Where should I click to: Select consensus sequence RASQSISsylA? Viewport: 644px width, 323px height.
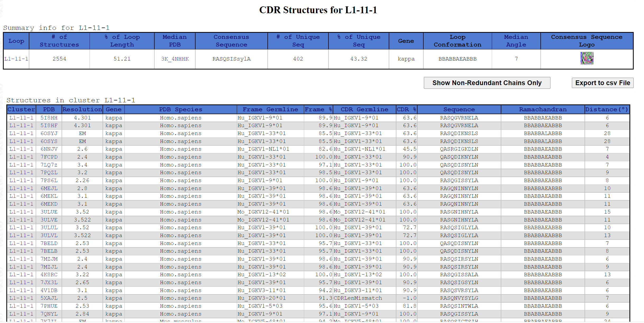[231, 59]
